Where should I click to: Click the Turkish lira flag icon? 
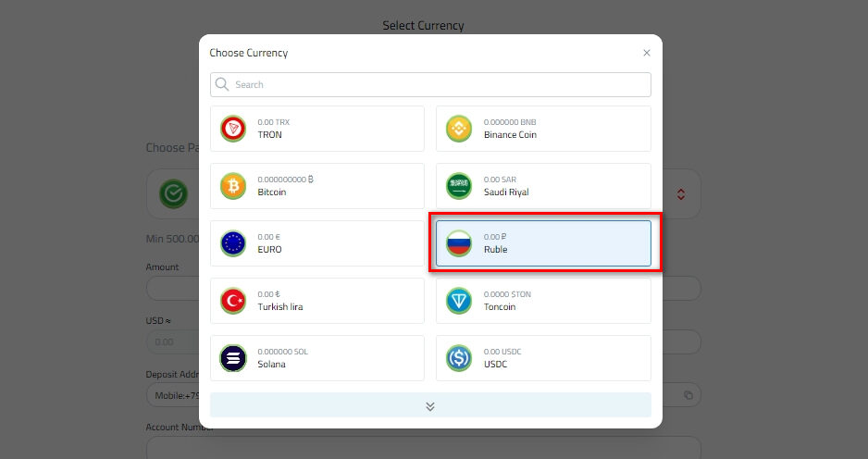(233, 301)
